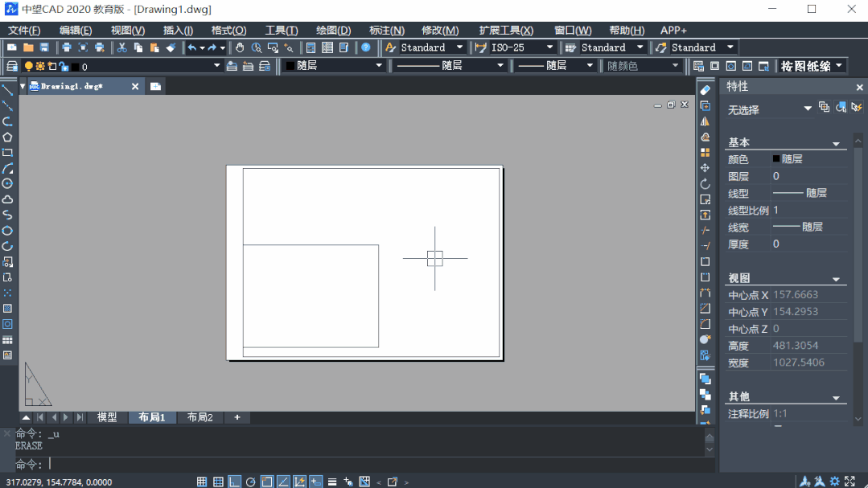Viewport: 868px width, 488px height.
Task: Select the Erase tool in modify toolbar
Action: tap(706, 90)
